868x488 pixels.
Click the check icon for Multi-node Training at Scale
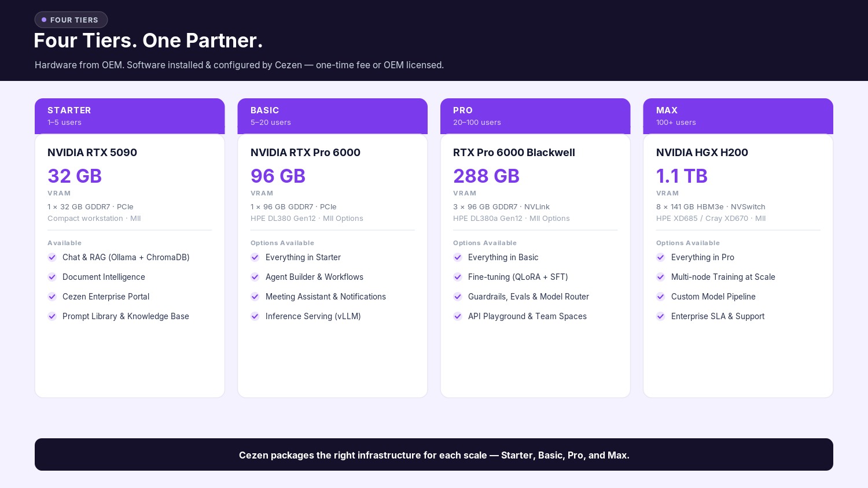661,277
